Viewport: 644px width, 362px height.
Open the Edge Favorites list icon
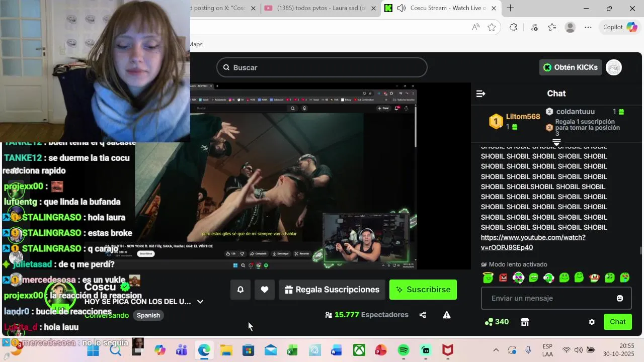[552, 27]
